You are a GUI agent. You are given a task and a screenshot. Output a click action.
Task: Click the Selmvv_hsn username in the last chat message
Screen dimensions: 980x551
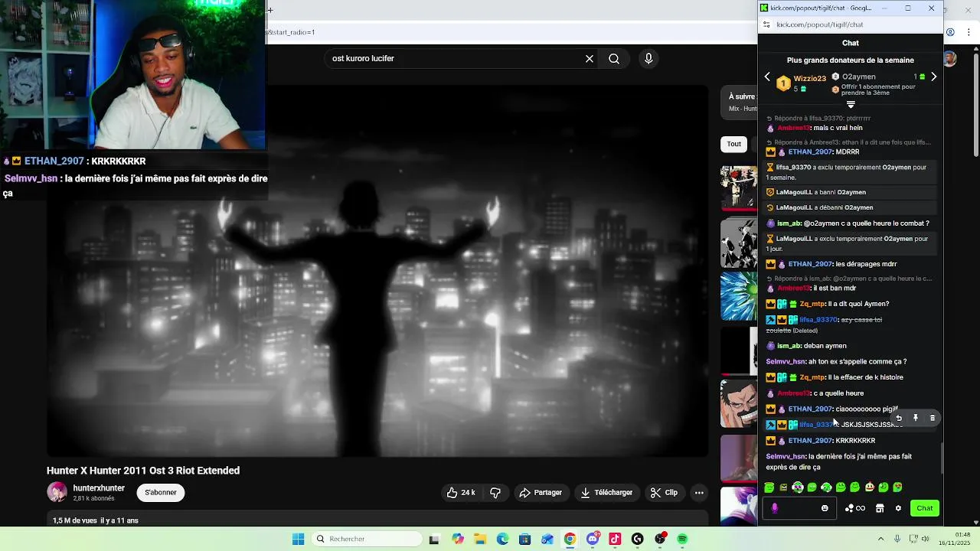coord(786,456)
